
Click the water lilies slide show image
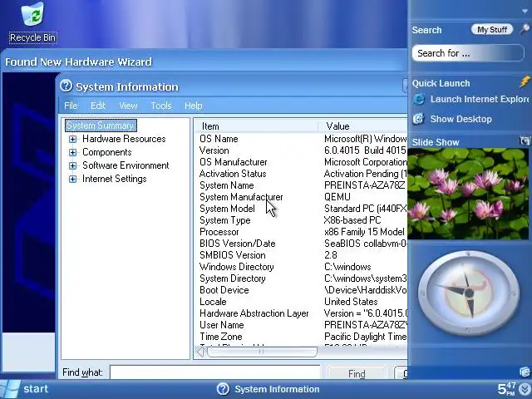coord(468,194)
